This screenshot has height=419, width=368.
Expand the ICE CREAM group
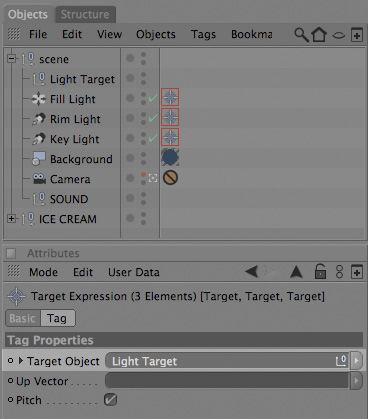pyautogui.click(x=11, y=219)
